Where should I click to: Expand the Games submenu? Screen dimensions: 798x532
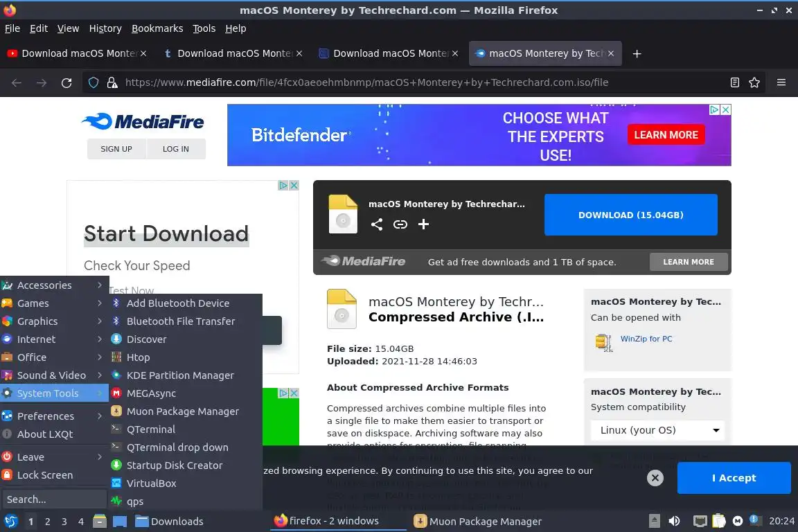pos(54,303)
